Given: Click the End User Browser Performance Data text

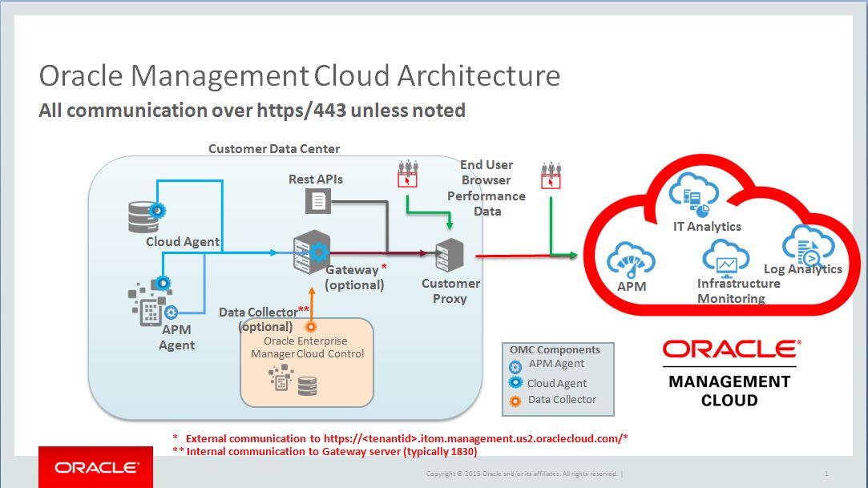Looking at the screenshot, I should click(x=486, y=188).
